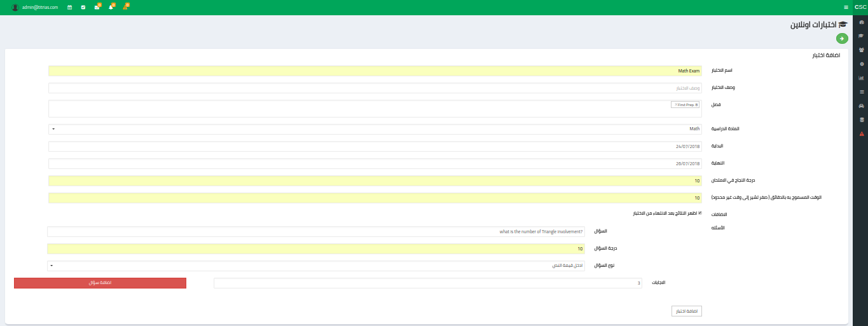
Task: Toggle show results after exam checkbox
Action: point(700,214)
